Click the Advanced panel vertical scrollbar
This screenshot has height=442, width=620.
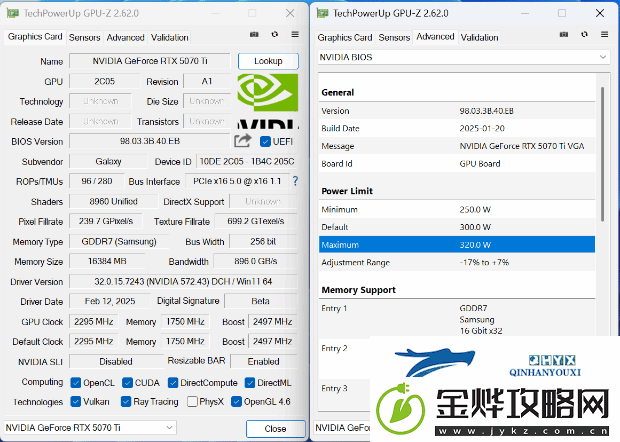point(602,154)
